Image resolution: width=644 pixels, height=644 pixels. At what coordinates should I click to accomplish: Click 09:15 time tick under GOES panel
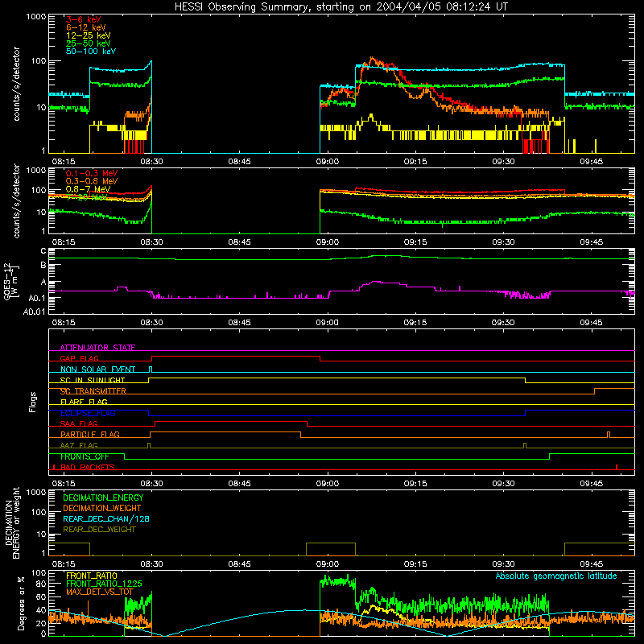(x=415, y=323)
